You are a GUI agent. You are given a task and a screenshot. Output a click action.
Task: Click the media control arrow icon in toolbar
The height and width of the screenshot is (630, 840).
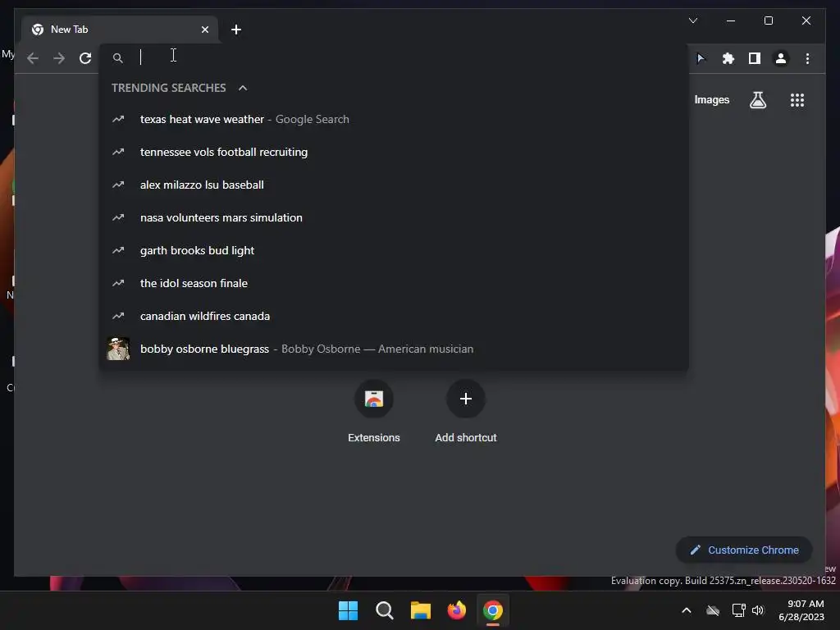tap(701, 58)
